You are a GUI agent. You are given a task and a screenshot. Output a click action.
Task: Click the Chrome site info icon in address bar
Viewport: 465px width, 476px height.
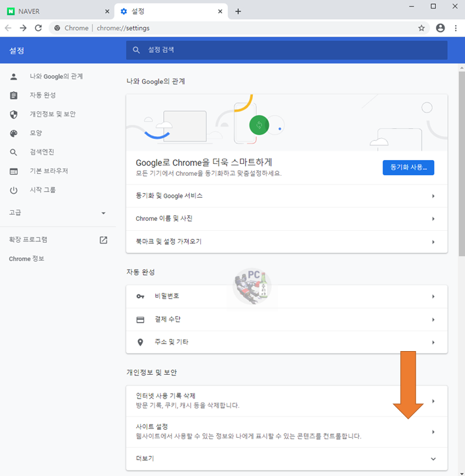[57, 28]
